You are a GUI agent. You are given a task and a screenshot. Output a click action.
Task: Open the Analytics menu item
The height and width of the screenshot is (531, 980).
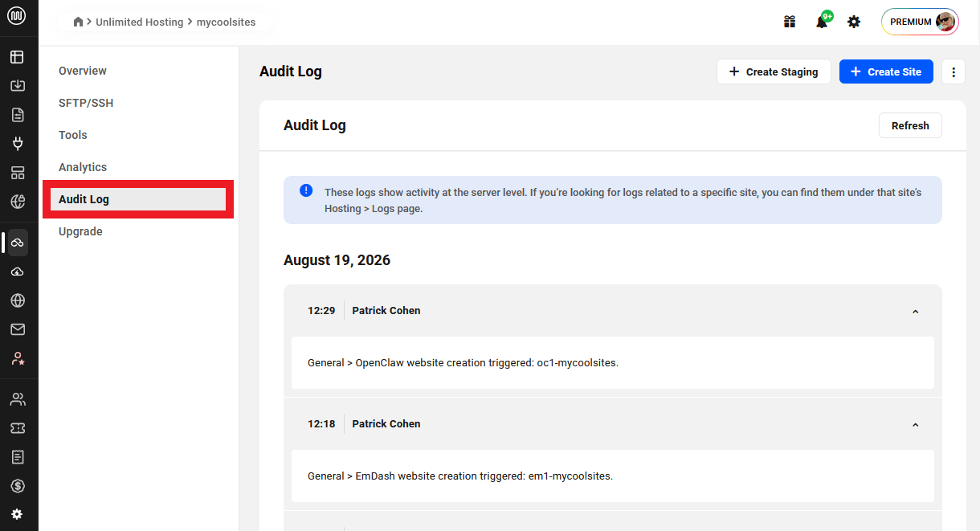coord(83,167)
